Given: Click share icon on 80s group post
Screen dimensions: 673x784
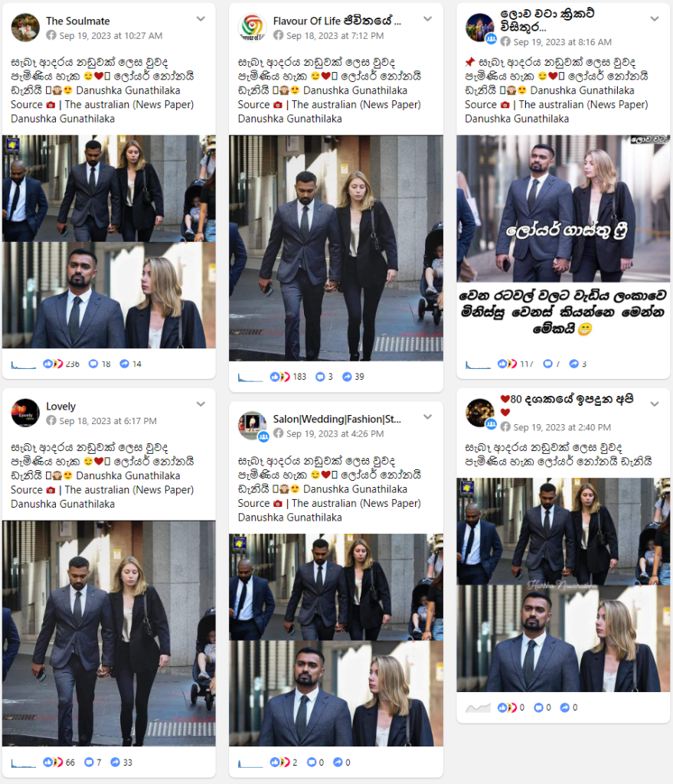Looking at the screenshot, I should [565, 707].
